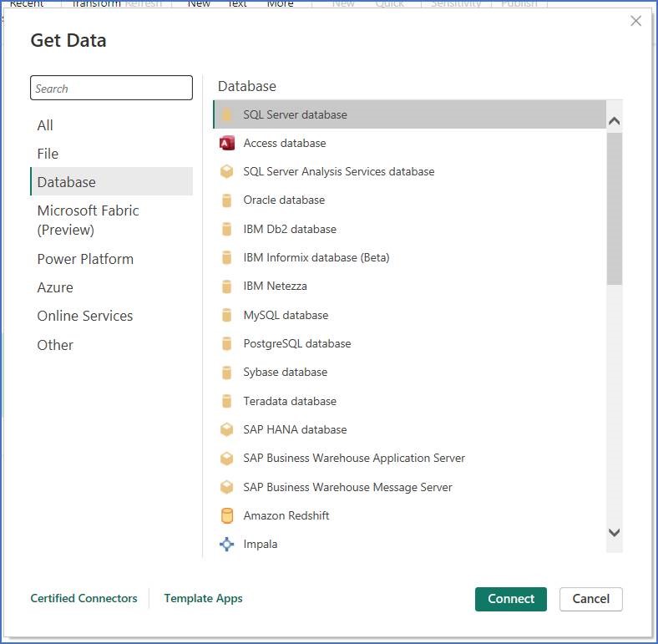Select 'Amazon Redshift' text

286,516
